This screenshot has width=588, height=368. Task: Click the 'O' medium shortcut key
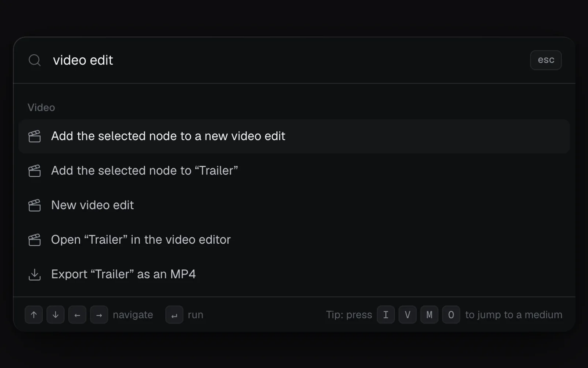coord(451,315)
